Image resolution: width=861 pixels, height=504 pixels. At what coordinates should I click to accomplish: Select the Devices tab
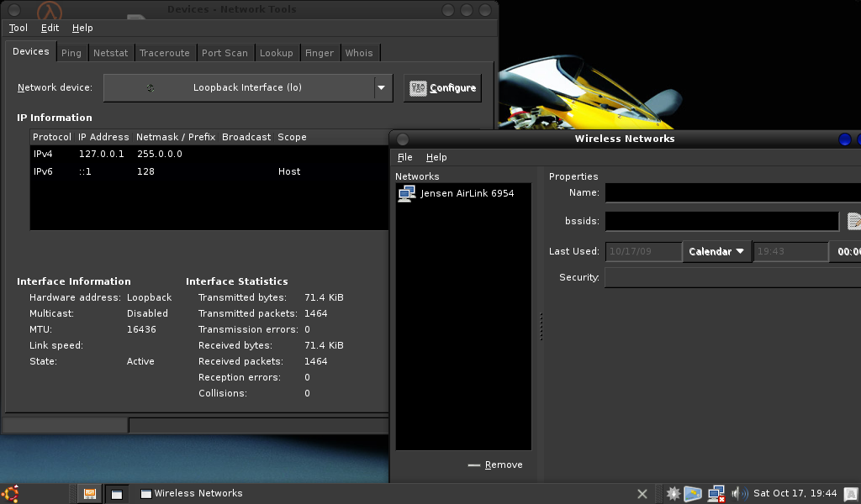point(31,51)
